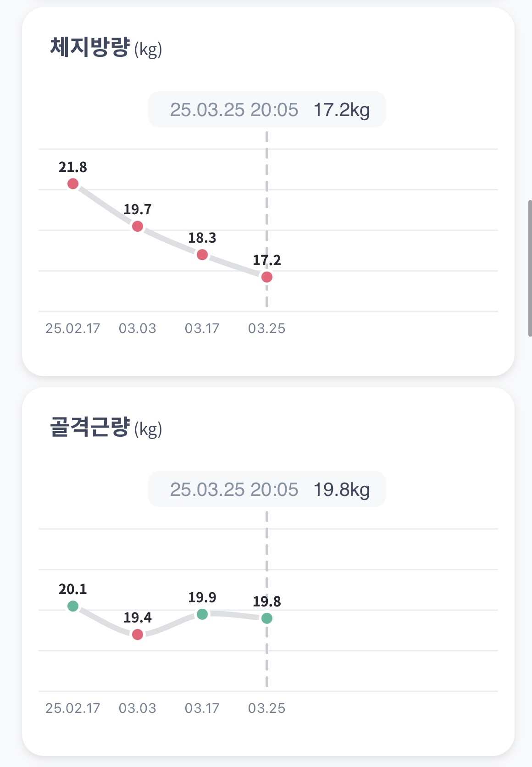This screenshot has height=767, width=532.
Task: Click the 17.2kg tooltip in 체지방량 chart
Action: click(267, 110)
